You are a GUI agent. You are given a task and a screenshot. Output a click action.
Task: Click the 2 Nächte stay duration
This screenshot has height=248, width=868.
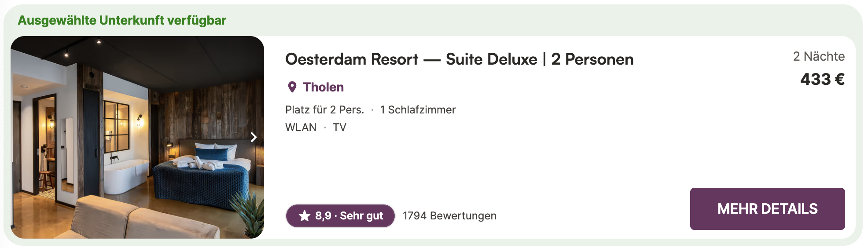819,56
